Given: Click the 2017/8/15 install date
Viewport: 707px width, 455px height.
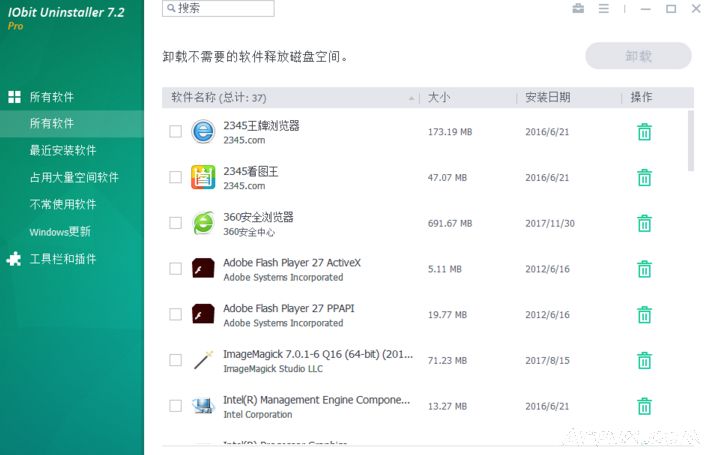Looking at the screenshot, I should point(547,360).
